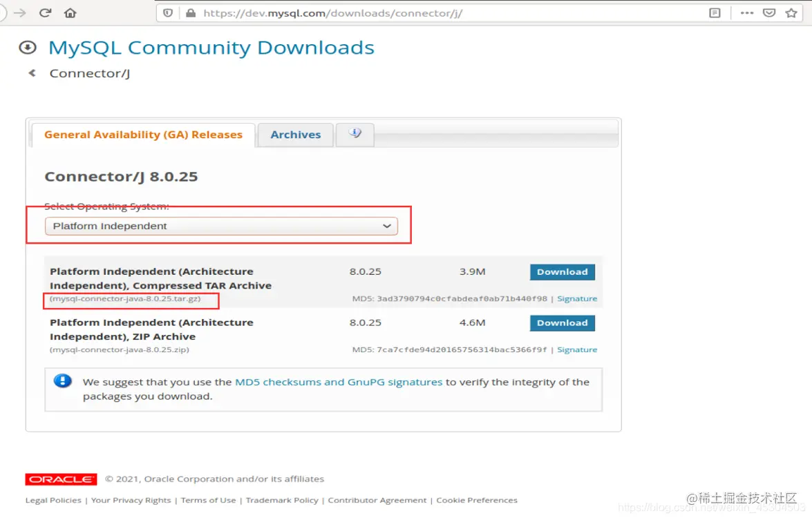Click the 4.6M file size value
The height and width of the screenshot is (520, 812).
pyautogui.click(x=472, y=323)
